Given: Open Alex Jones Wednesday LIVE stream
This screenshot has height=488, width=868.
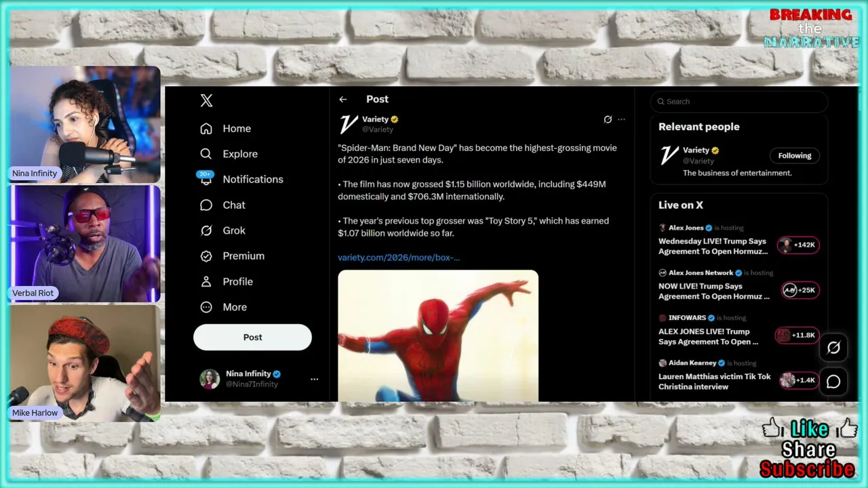Looking at the screenshot, I should pyautogui.click(x=713, y=246).
